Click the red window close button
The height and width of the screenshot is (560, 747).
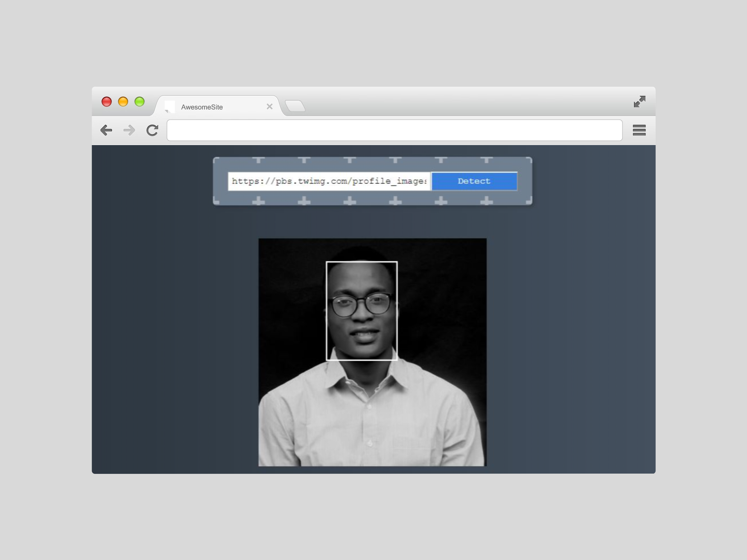point(107,102)
